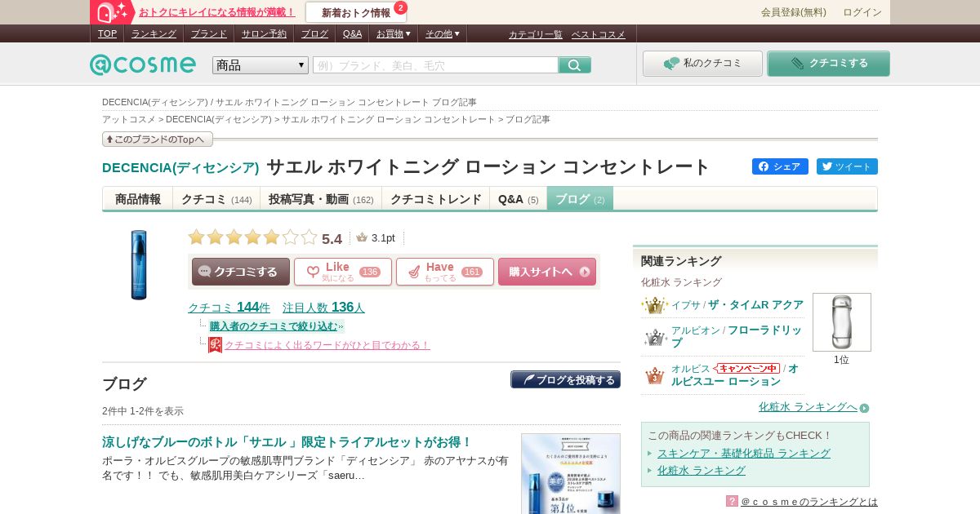Viewport: 980px width, 514px height.
Task: Click the rank 1 product thumbnail
Action: click(842, 322)
